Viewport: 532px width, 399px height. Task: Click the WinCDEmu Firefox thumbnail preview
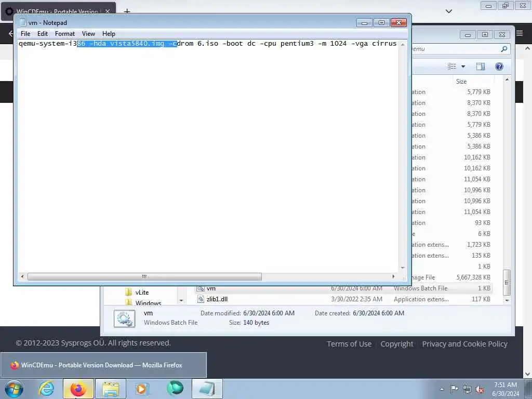click(103, 365)
